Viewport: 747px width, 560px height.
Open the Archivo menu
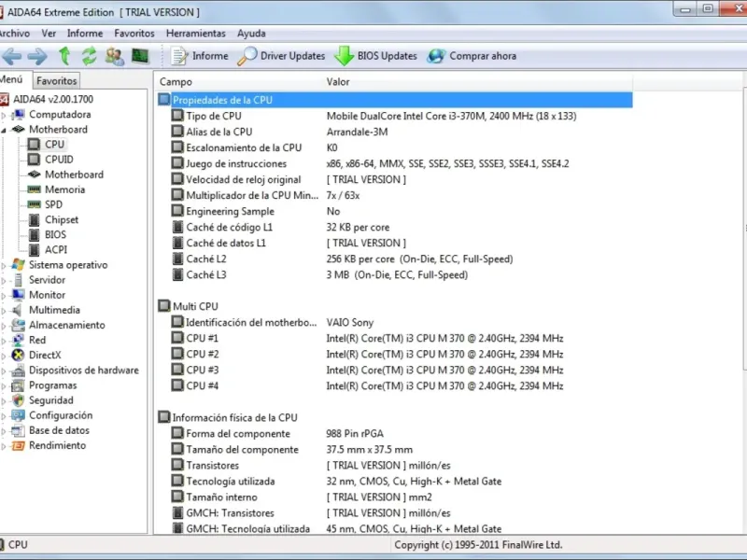tap(14, 34)
